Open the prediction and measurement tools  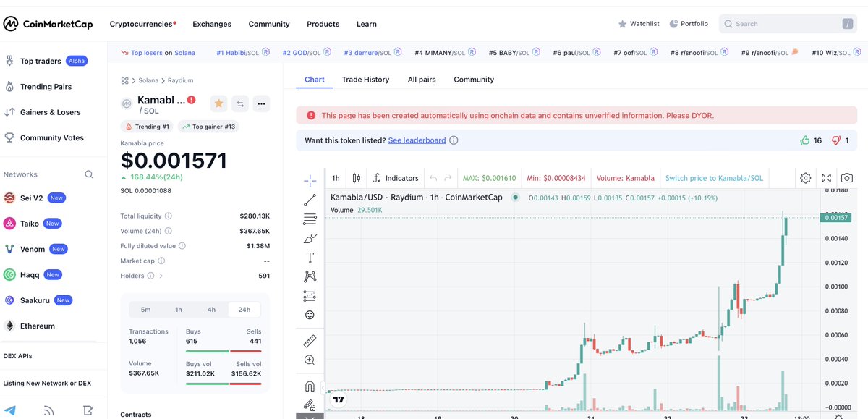tap(310, 296)
